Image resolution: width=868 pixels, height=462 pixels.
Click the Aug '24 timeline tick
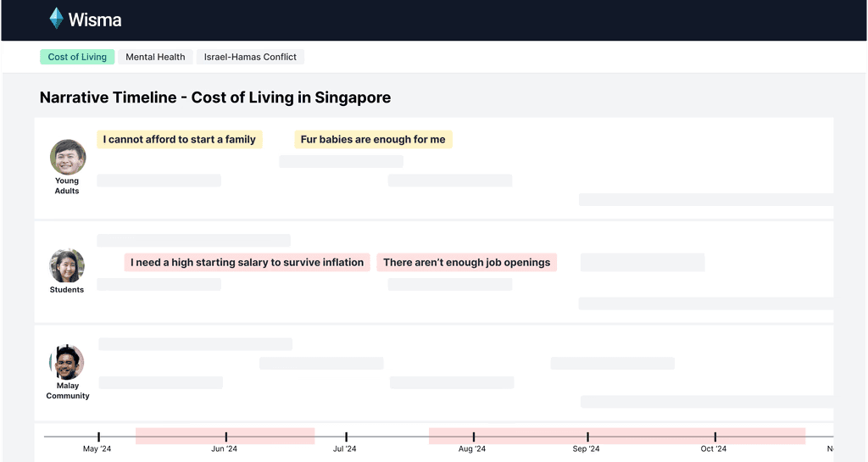473,437
